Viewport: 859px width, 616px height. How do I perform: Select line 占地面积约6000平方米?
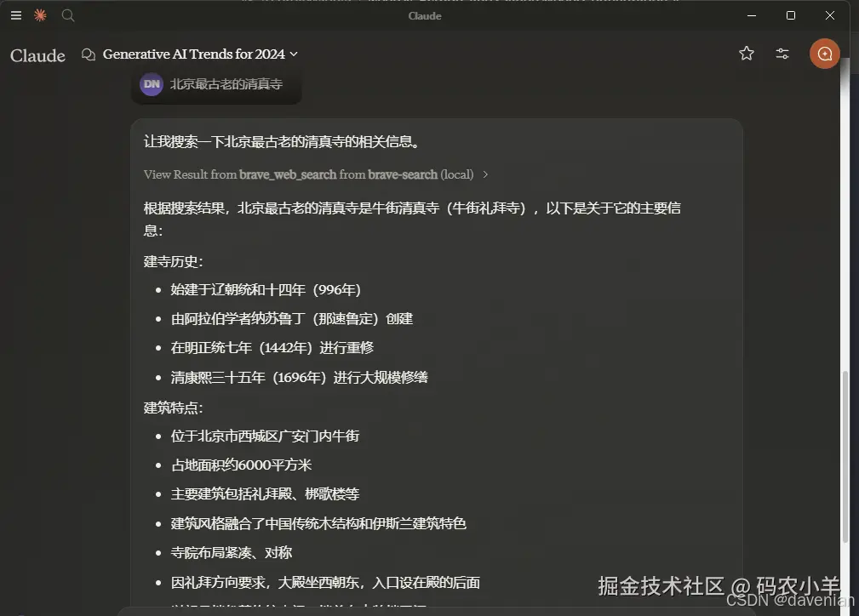click(241, 465)
